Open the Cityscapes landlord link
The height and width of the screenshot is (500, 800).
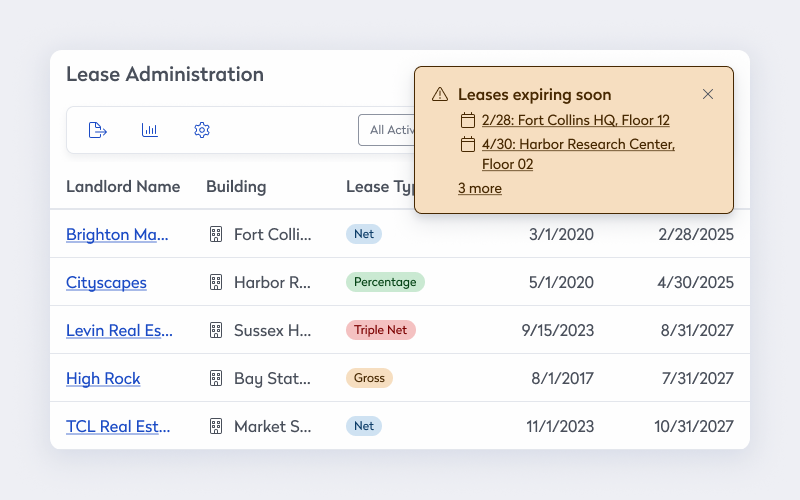click(x=106, y=282)
